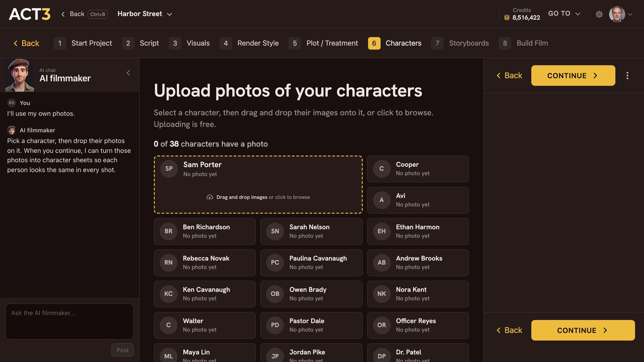Image resolution: width=644 pixels, height=362 pixels.
Task: Select the Paulina Cavanaugh character card
Action: point(311,263)
